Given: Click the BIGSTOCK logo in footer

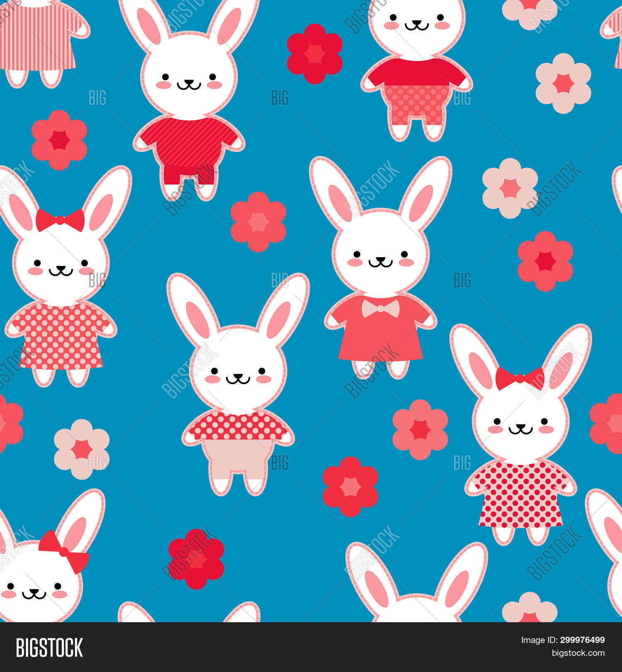Looking at the screenshot, I should [49, 648].
